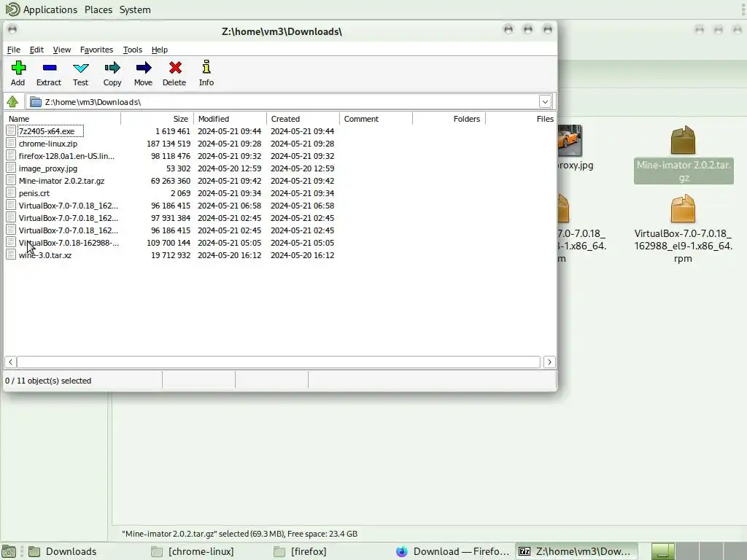Click the Copy toolbar icon

click(112, 68)
